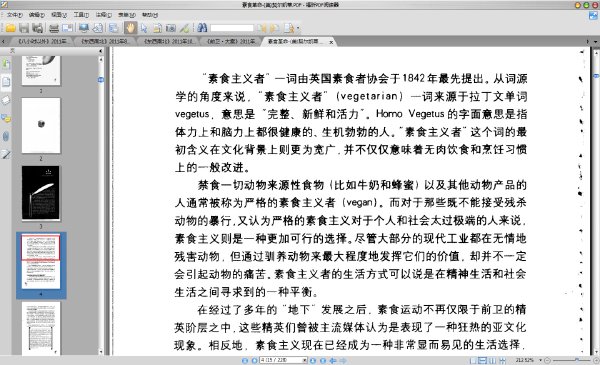Select the blank page 2 thumbnail

pyautogui.click(x=41, y=125)
